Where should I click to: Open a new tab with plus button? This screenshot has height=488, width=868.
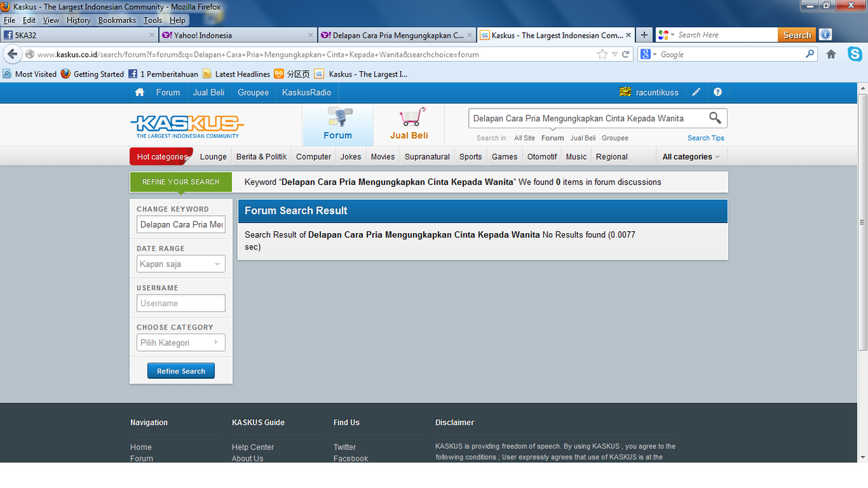(644, 35)
